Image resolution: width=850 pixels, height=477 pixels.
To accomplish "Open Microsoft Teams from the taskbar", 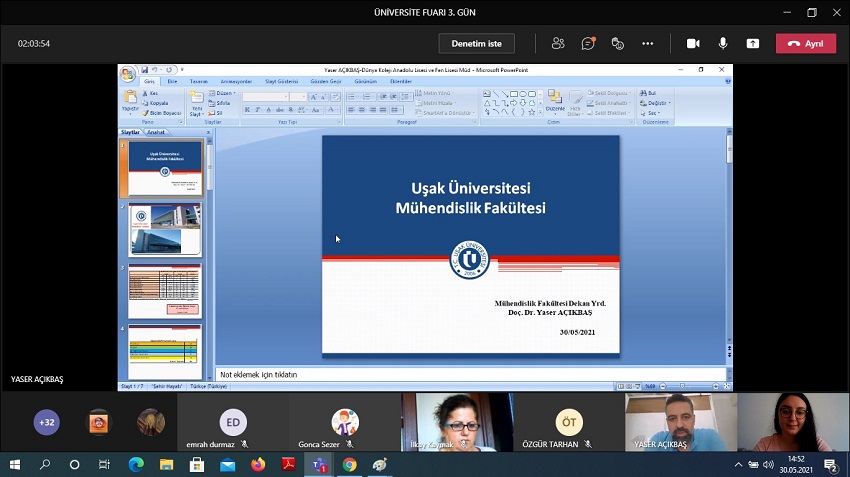I will tap(318, 465).
